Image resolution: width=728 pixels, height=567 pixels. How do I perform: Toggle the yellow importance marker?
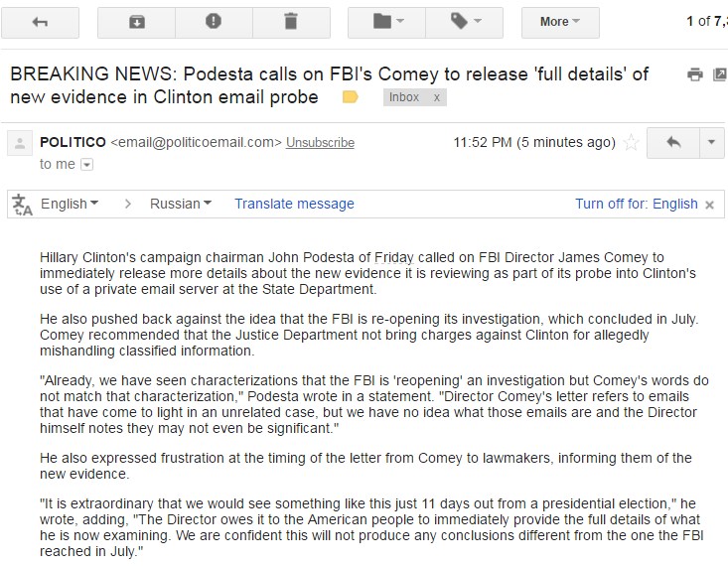[350, 97]
